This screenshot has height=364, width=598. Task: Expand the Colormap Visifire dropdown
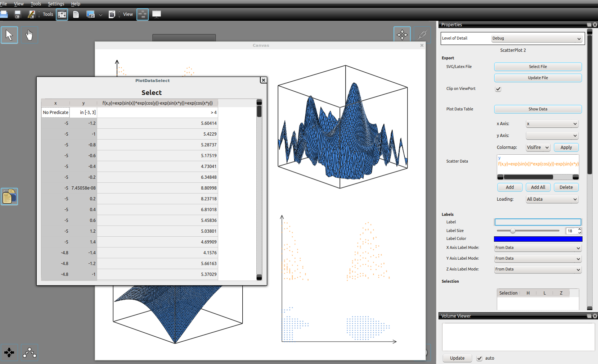[x=538, y=147]
